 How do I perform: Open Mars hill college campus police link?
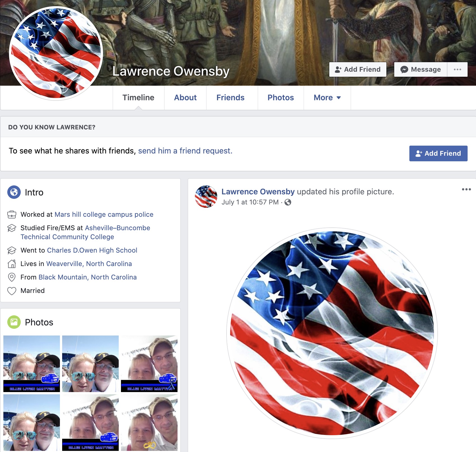[x=104, y=215]
